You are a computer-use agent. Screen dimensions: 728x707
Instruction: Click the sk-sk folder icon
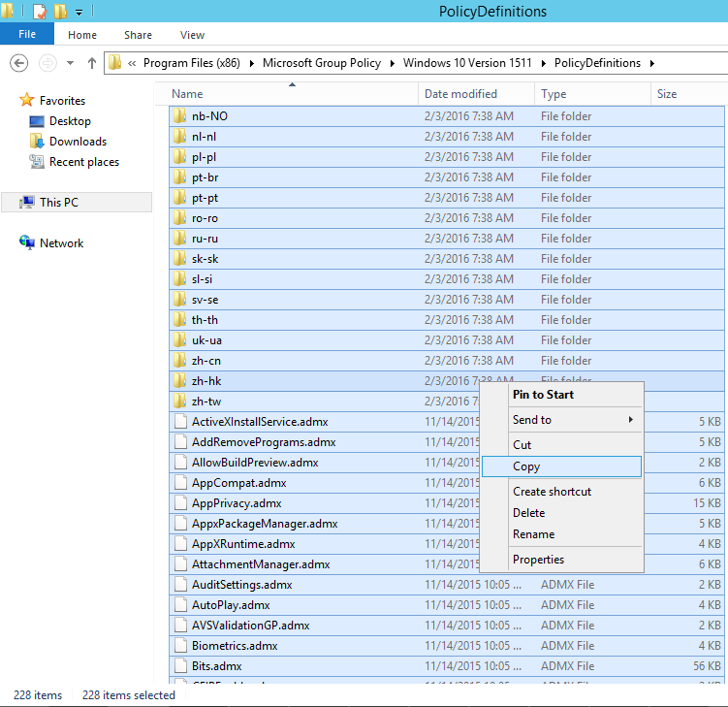(x=179, y=259)
